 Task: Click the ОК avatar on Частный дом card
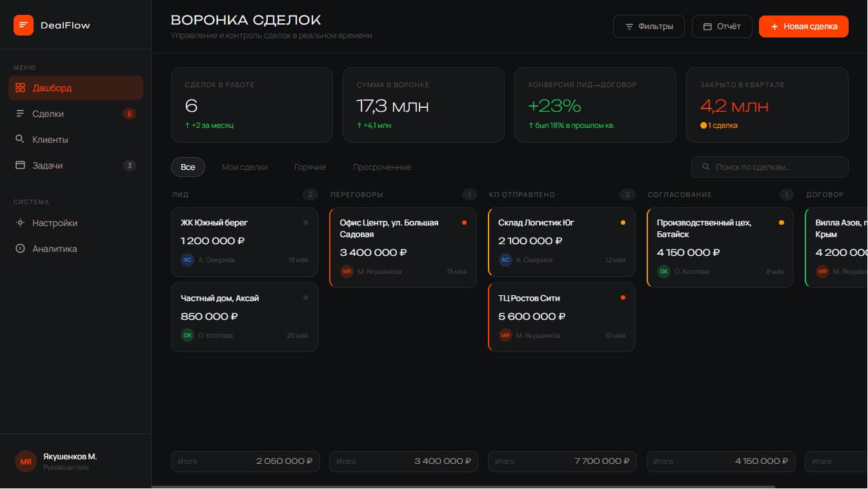coord(187,335)
